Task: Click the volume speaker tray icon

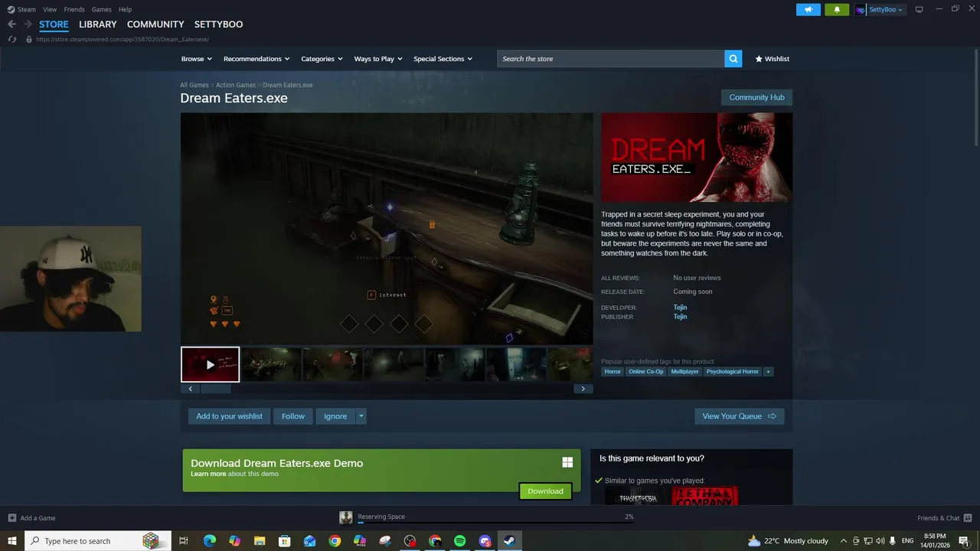Action: 880,541
